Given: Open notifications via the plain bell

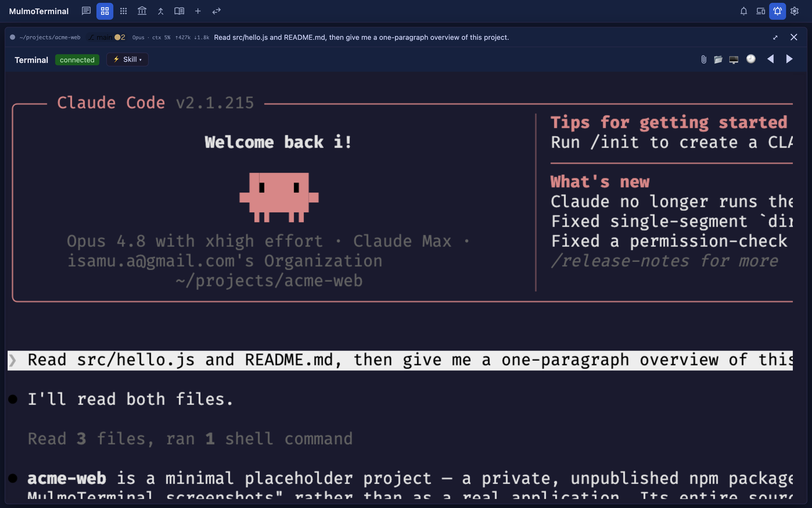Looking at the screenshot, I should pyautogui.click(x=743, y=11).
